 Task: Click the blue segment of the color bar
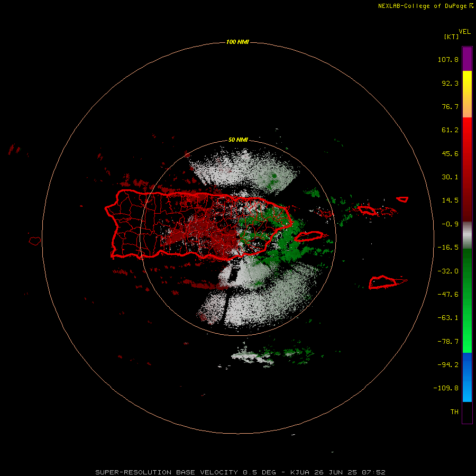(x=467, y=377)
